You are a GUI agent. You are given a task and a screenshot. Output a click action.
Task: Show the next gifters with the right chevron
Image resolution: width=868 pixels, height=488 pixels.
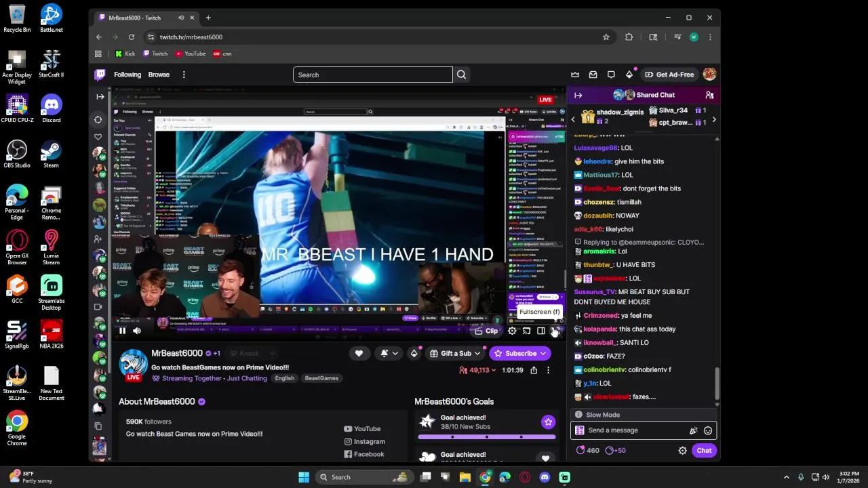pyautogui.click(x=713, y=120)
